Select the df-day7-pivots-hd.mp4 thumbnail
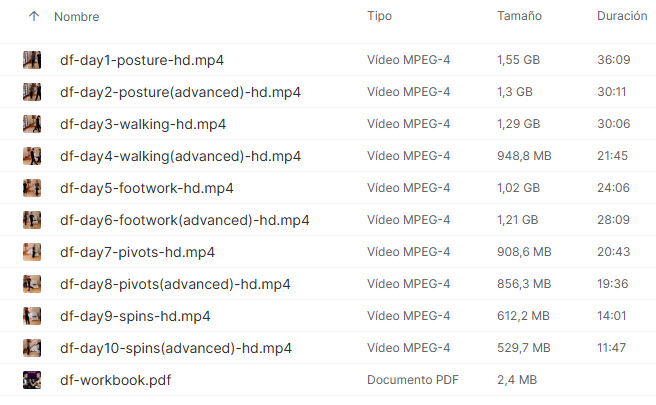 (x=32, y=252)
